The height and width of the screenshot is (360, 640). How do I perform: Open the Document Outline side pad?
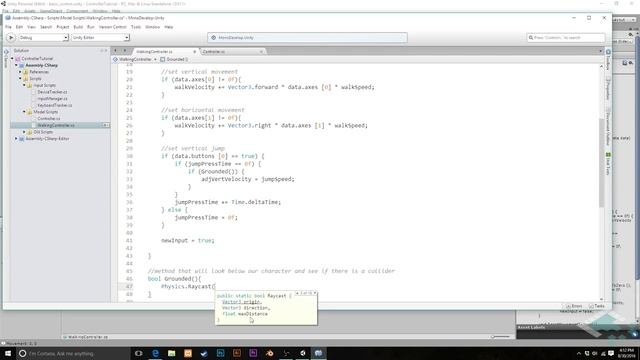click(608, 127)
